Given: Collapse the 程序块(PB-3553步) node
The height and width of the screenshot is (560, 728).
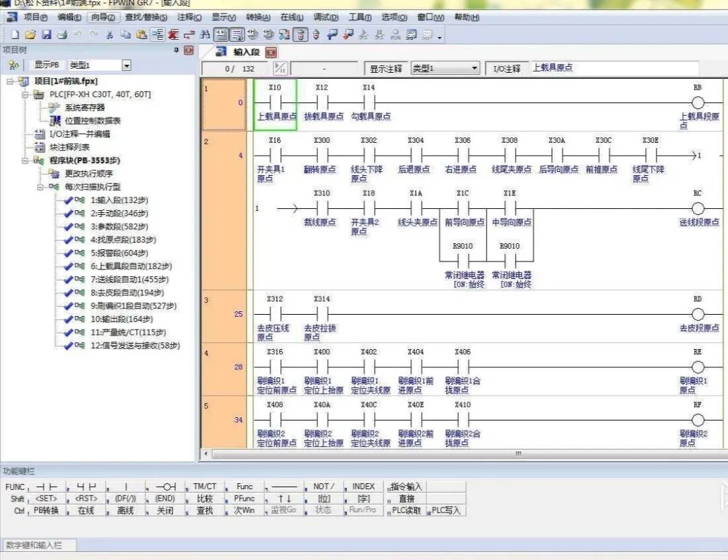Looking at the screenshot, I should point(25,160).
